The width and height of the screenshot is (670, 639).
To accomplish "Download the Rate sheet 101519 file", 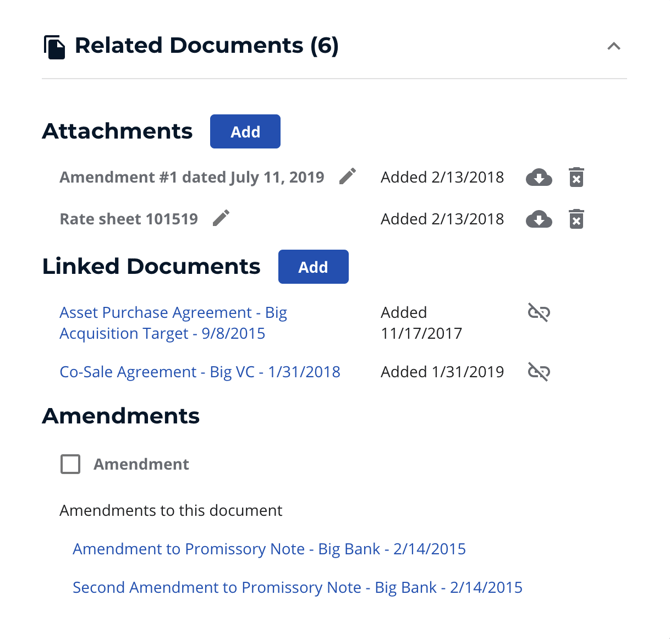I will pos(539,219).
